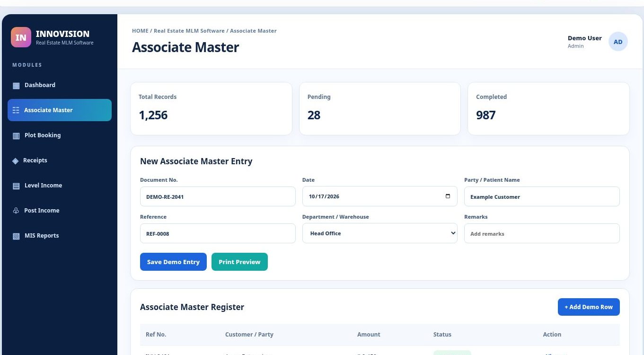Go to Plot Booking module
644x355 pixels.
(60, 135)
